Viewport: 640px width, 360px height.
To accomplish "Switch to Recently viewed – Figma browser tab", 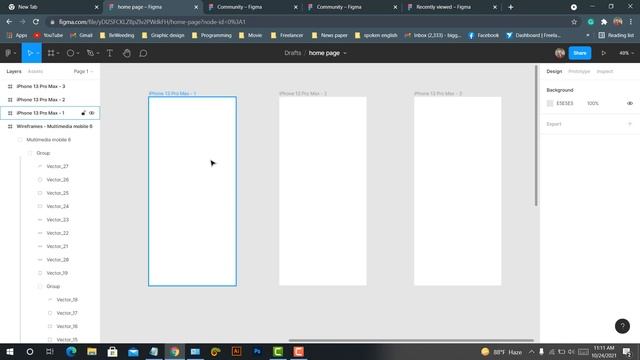I will point(452,7).
